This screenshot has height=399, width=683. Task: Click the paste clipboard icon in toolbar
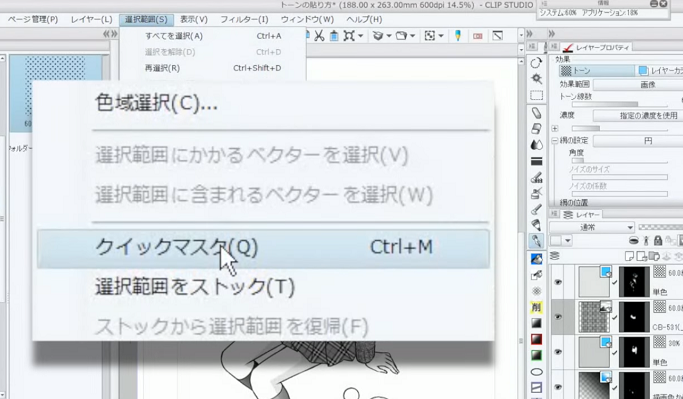pyautogui.click(x=334, y=36)
